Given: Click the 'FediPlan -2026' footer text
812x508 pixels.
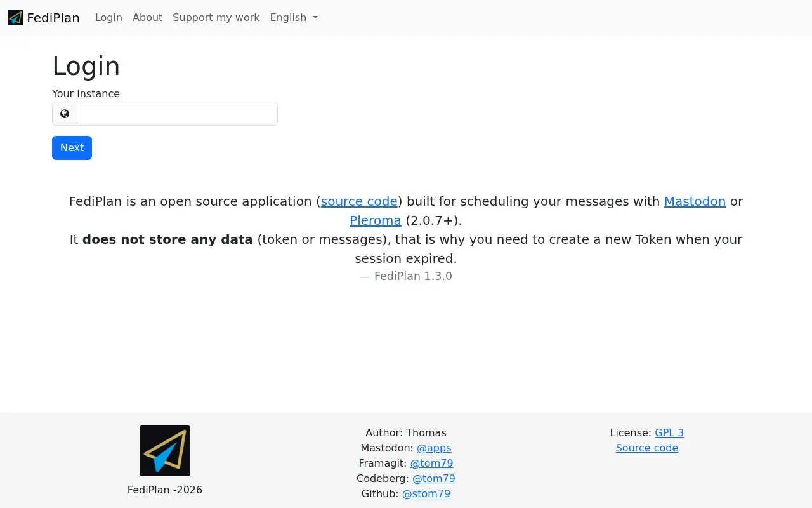Looking at the screenshot, I should (x=165, y=490).
